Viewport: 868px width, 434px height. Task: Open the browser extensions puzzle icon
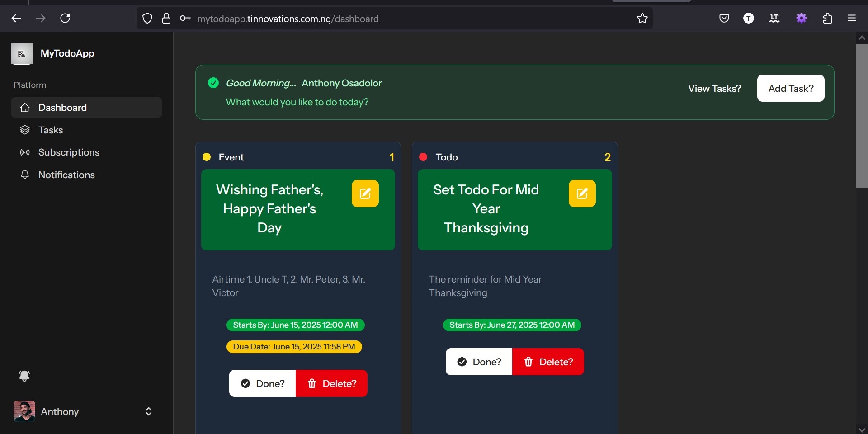[827, 19]
